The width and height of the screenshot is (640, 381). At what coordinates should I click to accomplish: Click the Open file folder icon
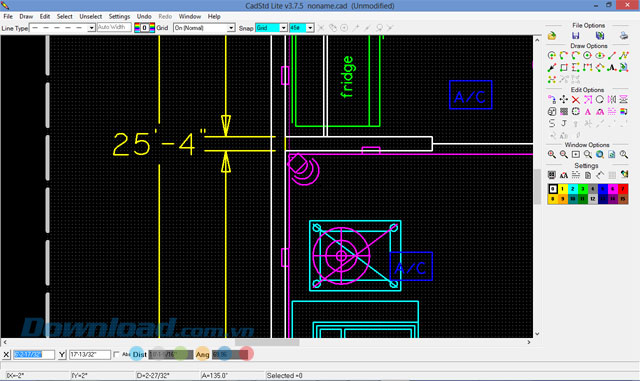click(x=552, y=36)
